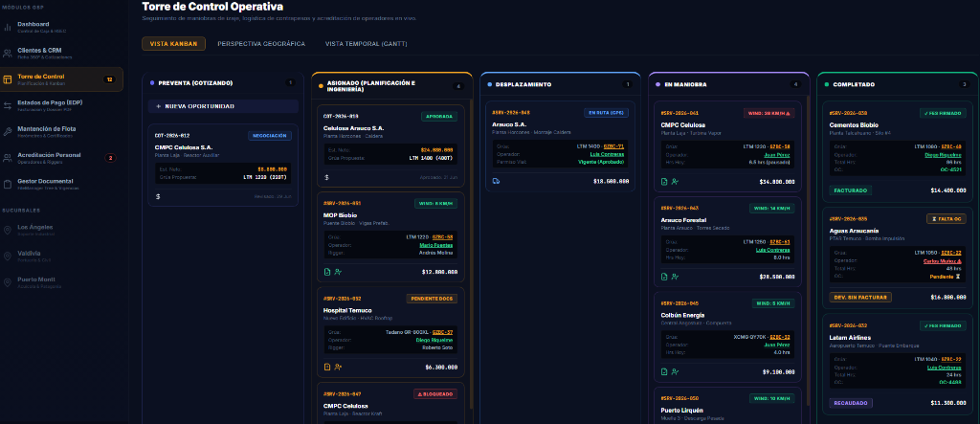Click the Puerto Montt location pin icon
This screenshot has height=424, width=980.
[x=8, y=282]
